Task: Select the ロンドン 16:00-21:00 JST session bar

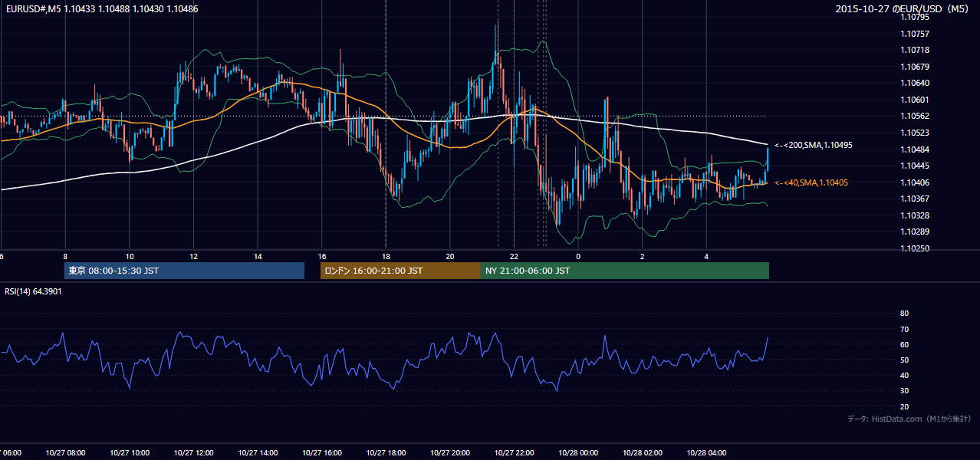Action: 400,271
